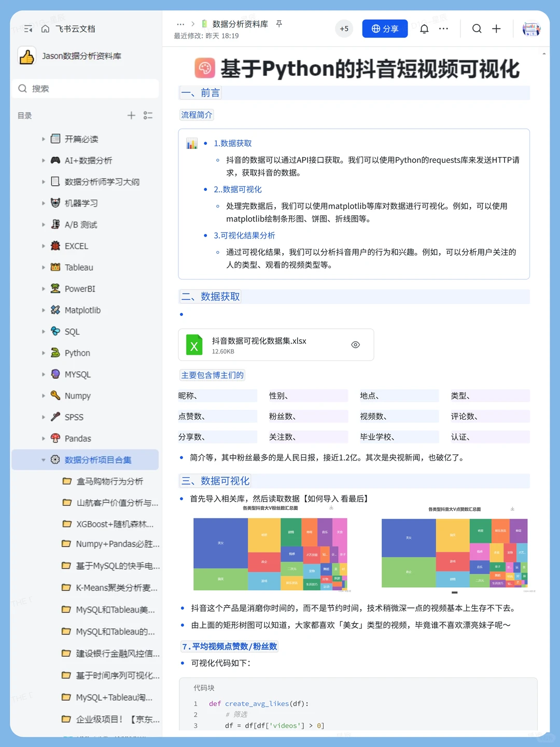This screenshot has height=747, width=560.
Task: Open directory list settings icon next to 目录
Action: (x=148, y=115)
